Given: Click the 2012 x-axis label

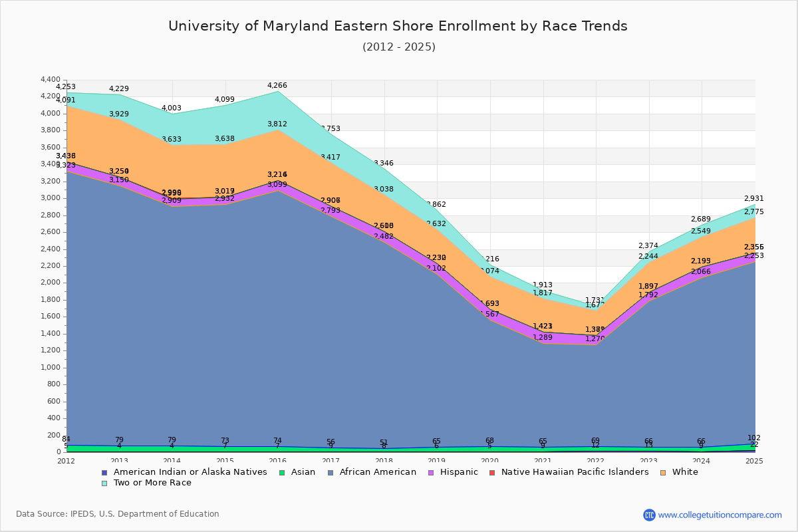Looking at the screenshot, I should pyautogui.click(x=66, y=460).
